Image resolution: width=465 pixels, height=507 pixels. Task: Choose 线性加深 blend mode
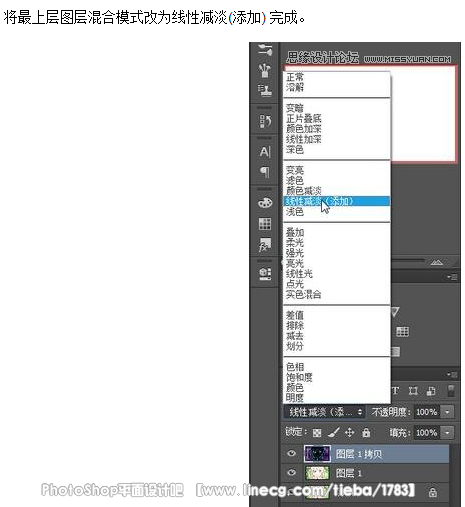coord(304,139)
